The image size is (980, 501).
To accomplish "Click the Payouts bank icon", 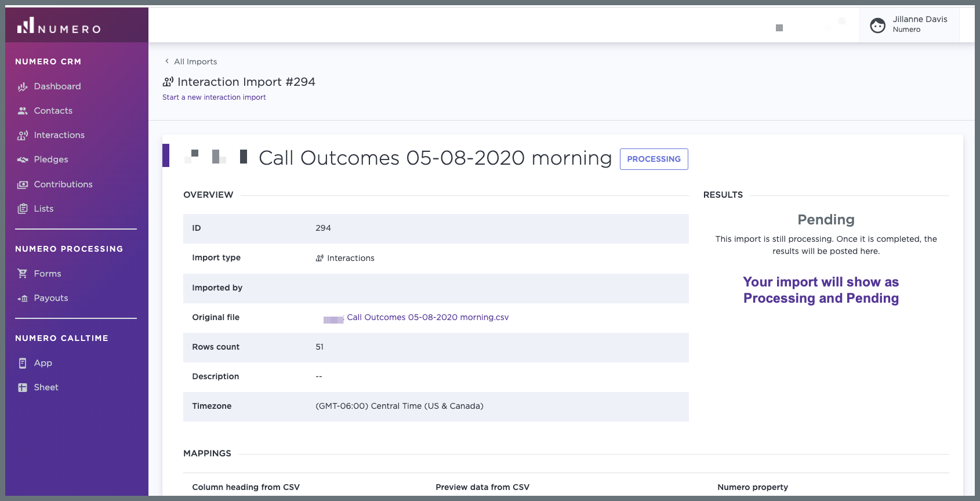I will pos(23,298).
